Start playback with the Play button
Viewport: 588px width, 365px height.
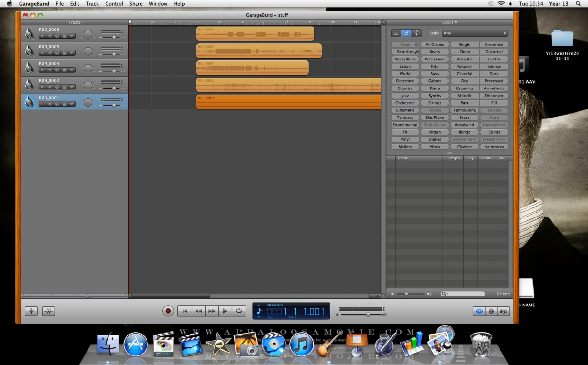(225, 311)
